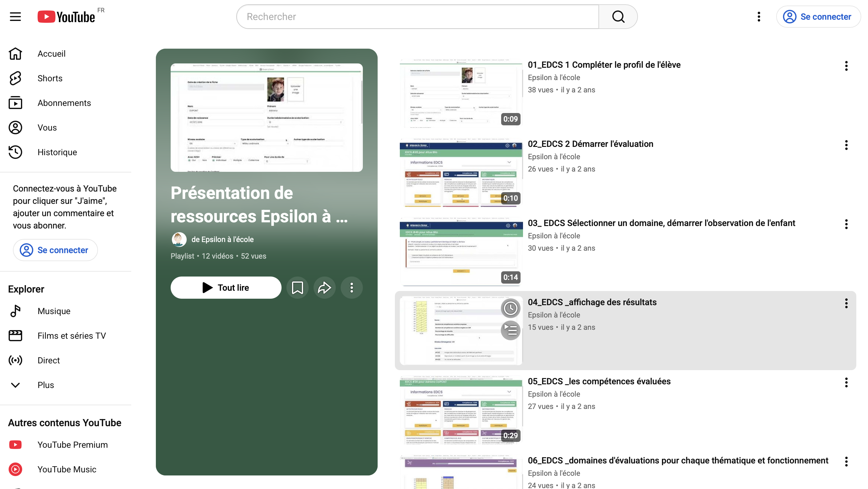
Task: Open video 01_EDCS 1 Compléter le profil de l'élève
Action: (604, 65)
